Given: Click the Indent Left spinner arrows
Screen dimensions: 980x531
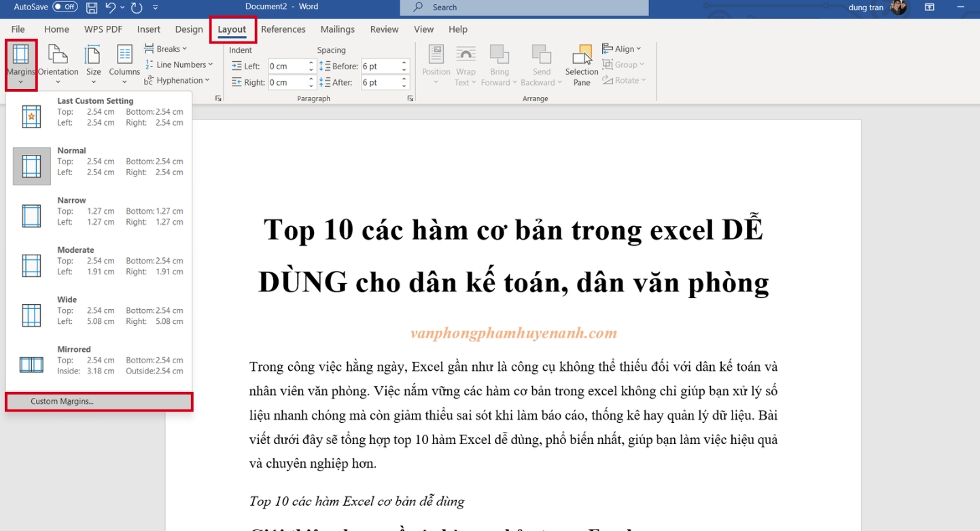Looking at the screenshot, I should click(x=311, y=66).
